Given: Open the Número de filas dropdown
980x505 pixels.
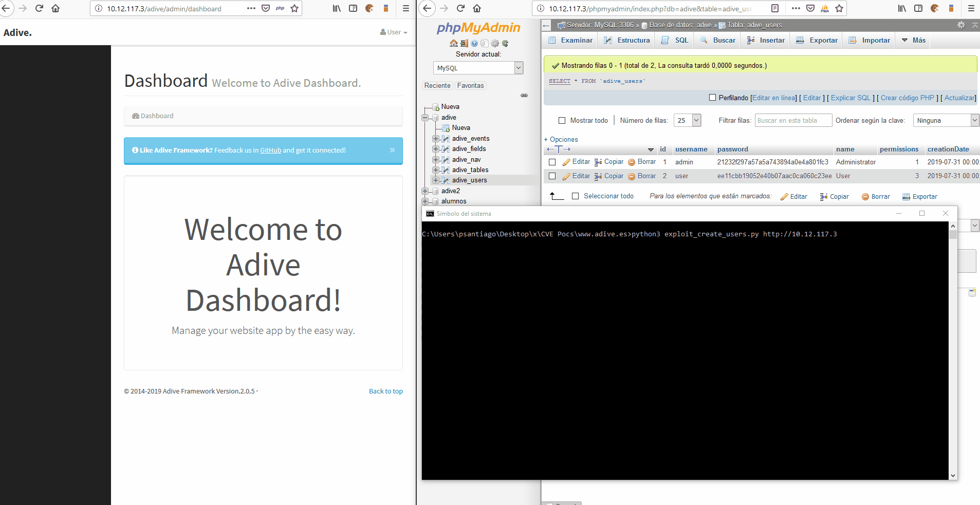Looking at the screenshot, I should click(x=688, y=120).
